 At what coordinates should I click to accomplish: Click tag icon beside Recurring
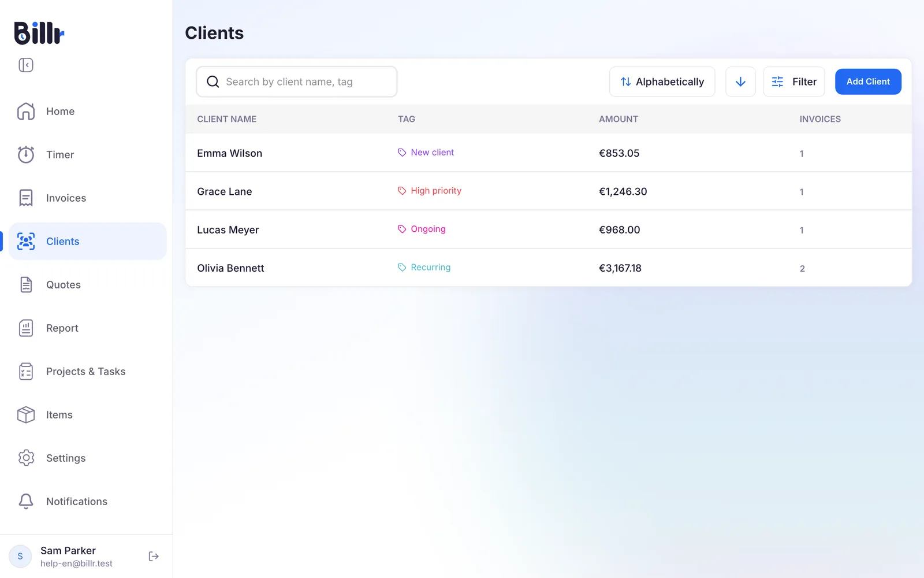coord(402,267)
